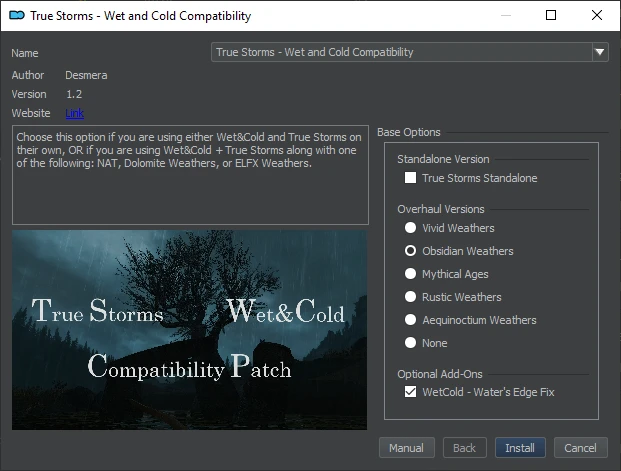Click the author name Desmera
This screenshot has height=471, width=621.
click(86, 75)
